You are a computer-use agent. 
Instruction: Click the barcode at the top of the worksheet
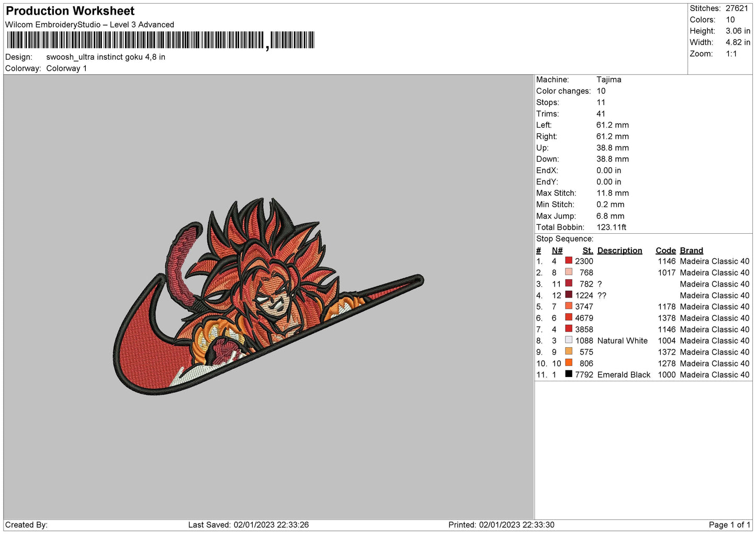160,40
